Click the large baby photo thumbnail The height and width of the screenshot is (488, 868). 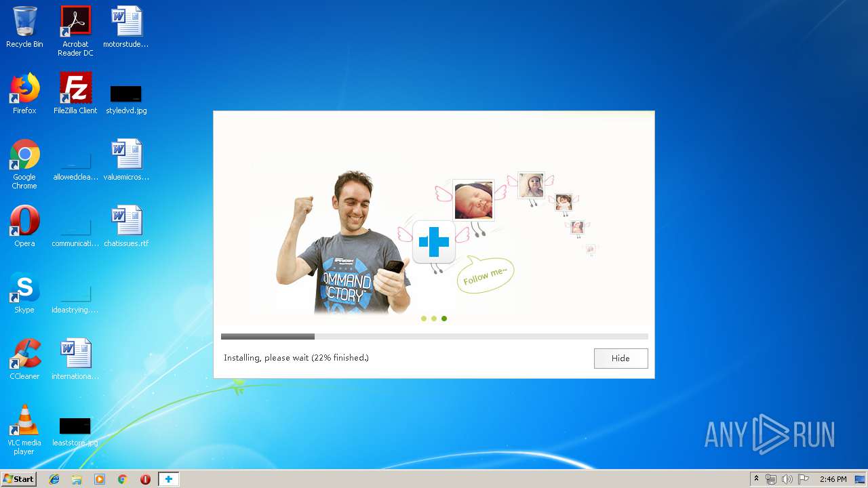(473, 200)
